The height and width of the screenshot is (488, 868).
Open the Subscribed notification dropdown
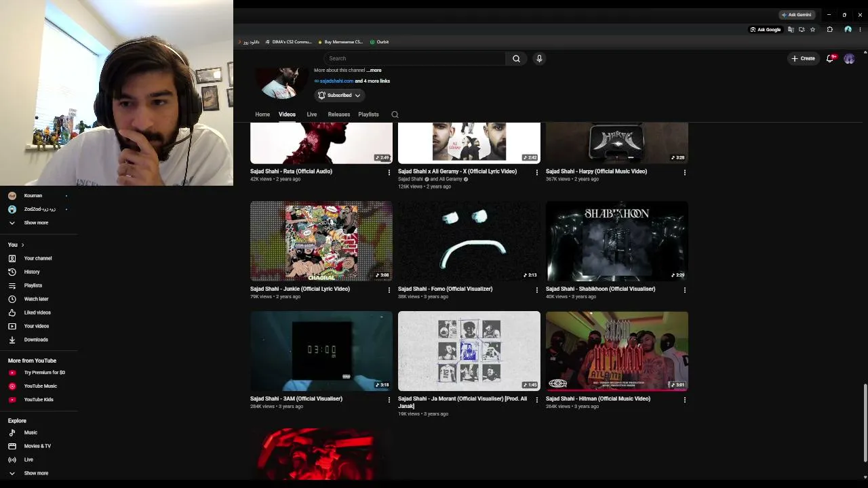[339, 96]
